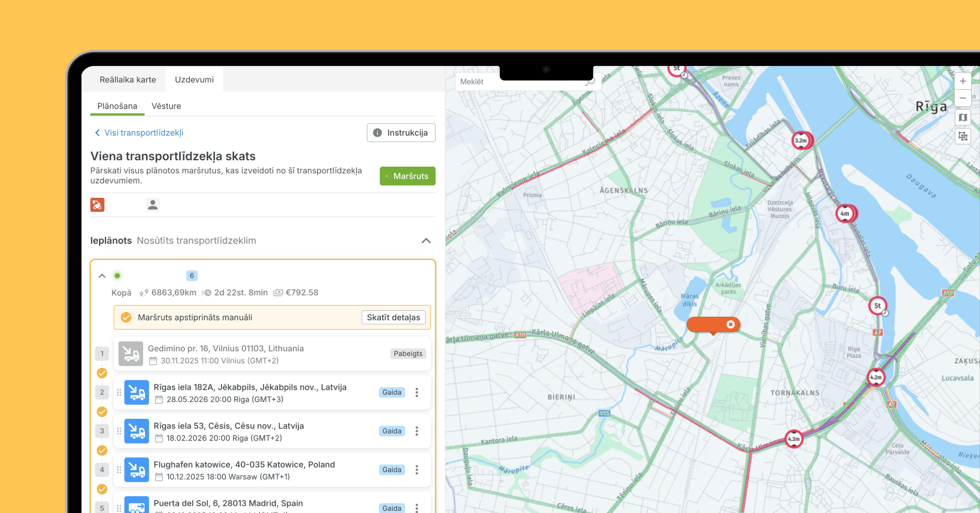Click the green Maršruts button

pos(408,176)
